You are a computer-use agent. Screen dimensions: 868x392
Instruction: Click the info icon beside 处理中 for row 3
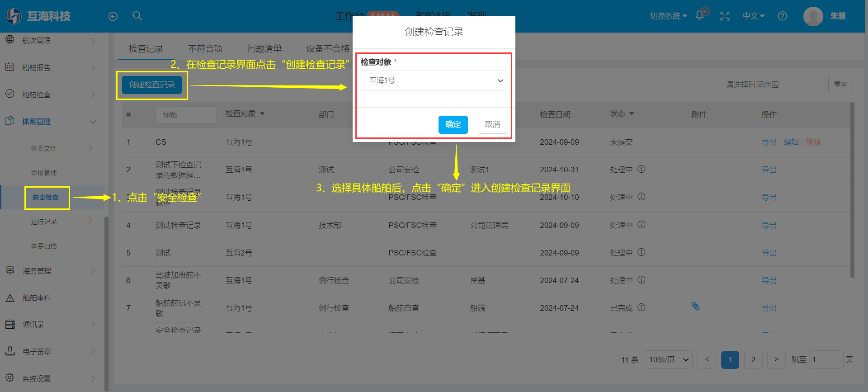[642, 197]
